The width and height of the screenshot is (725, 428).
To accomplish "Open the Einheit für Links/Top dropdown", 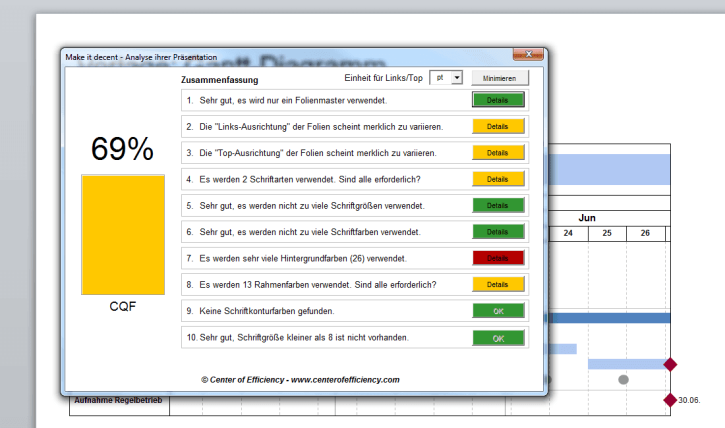I will [457, 78].
